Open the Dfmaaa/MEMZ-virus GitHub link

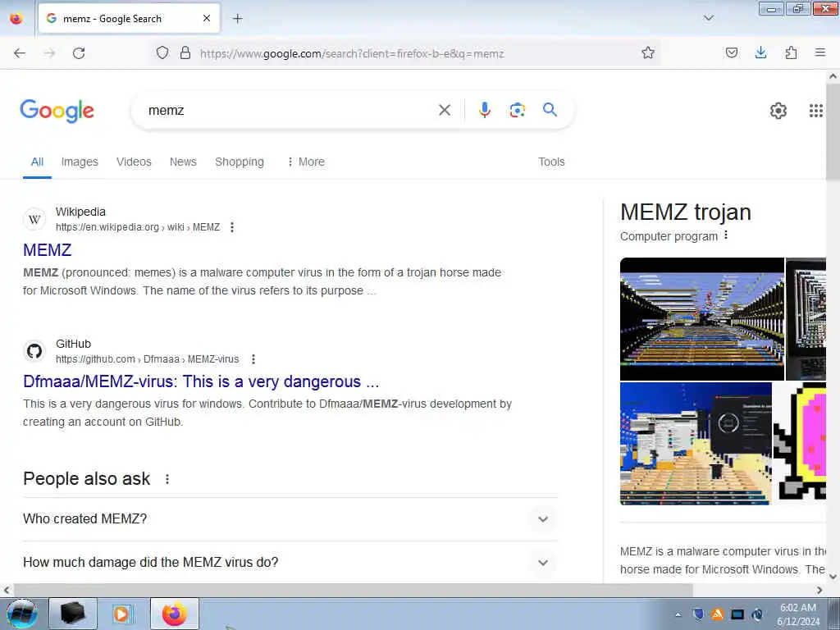point(201,381)
